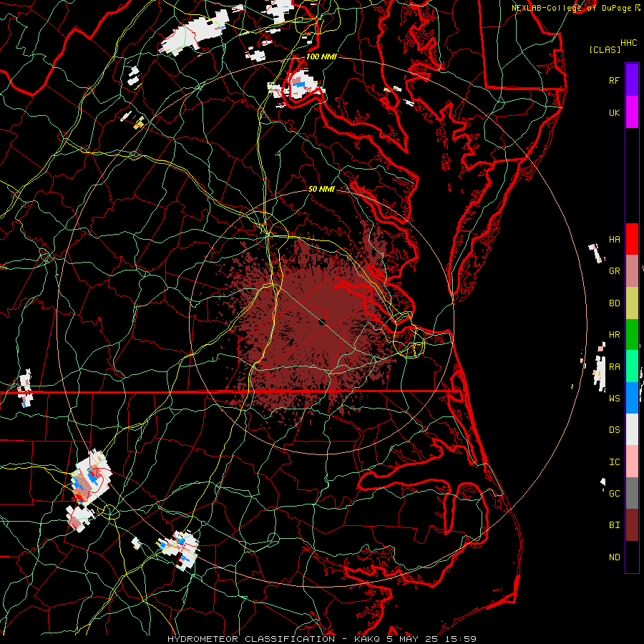Select the GR dusty-pink legend swatch

(632, 270)
